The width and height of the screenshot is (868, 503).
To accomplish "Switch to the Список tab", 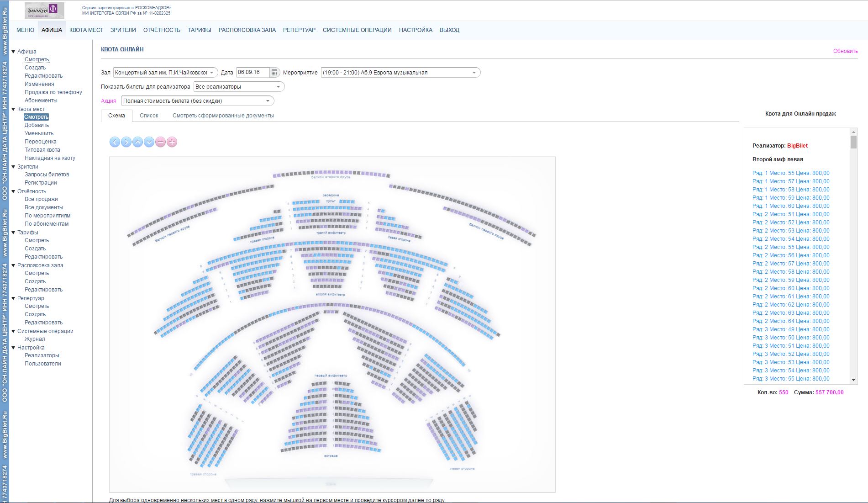I will pyautogui.click(x=149, y=116).
